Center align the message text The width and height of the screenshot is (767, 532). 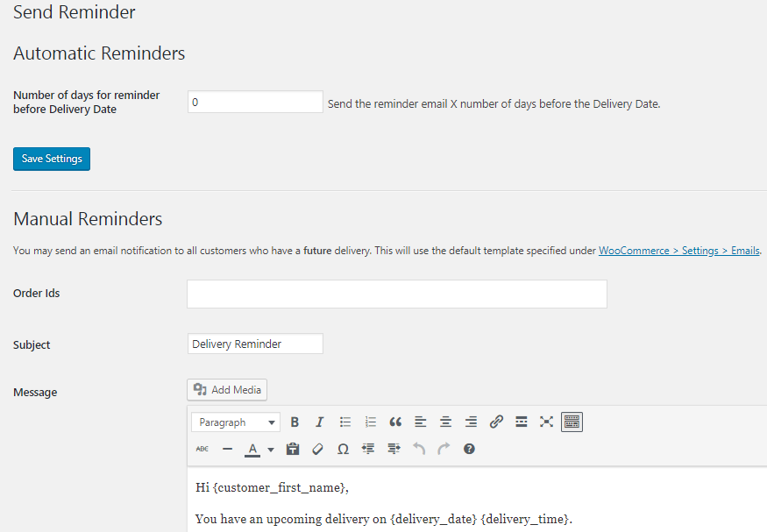pos(445,422)
